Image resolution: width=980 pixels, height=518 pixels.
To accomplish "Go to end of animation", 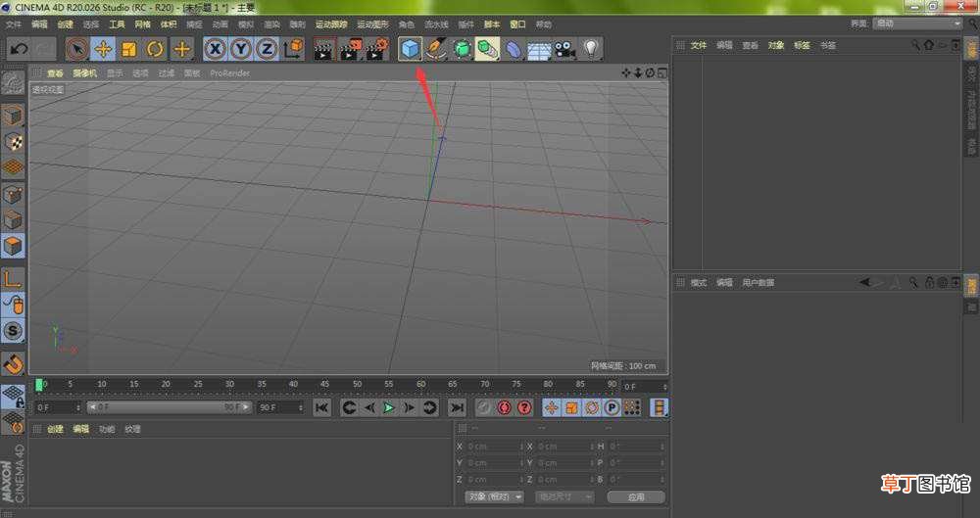I will click(x=458, y=408).
